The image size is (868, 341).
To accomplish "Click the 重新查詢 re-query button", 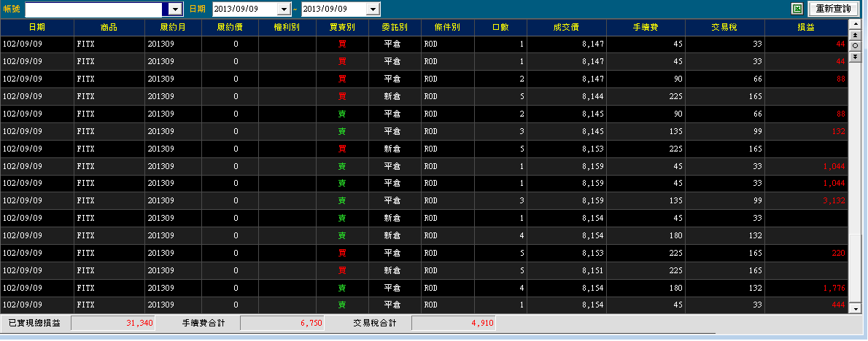I will click(x=834, y=9).
